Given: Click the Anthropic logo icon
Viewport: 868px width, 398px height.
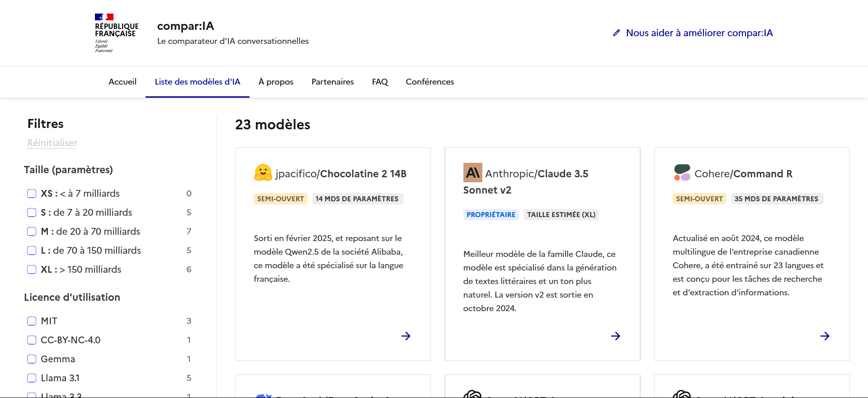Looking at the screenshot, I should pyautogui.click(x=472, y=173).
